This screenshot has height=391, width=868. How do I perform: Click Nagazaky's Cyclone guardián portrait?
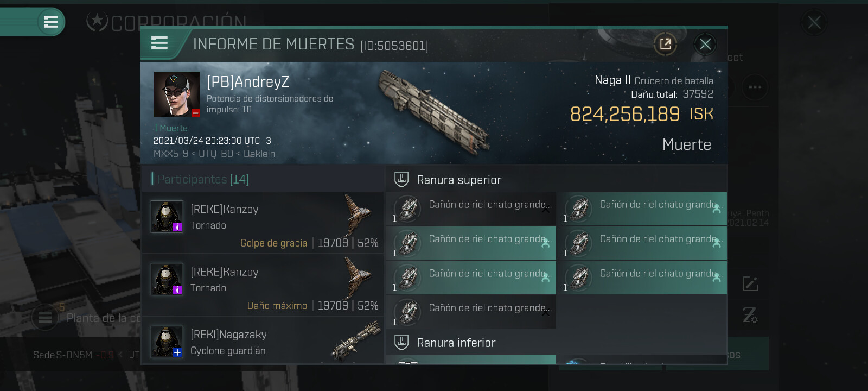(x=167, y=342)
